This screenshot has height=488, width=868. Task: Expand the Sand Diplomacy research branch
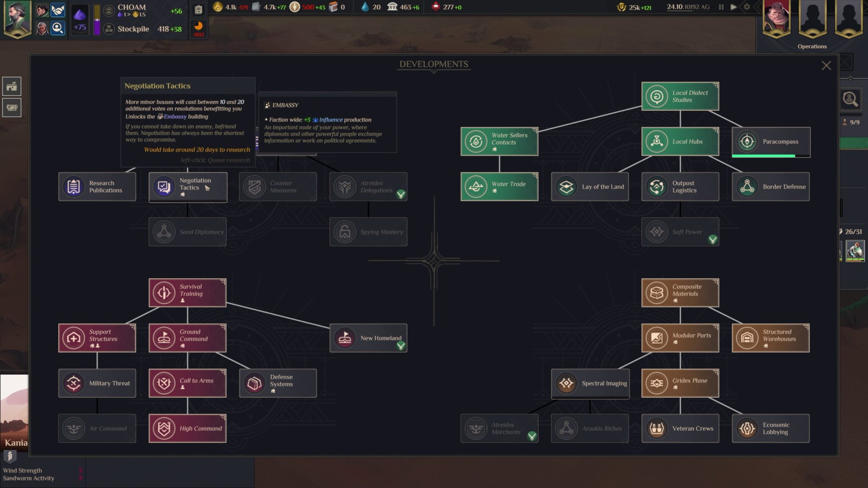[x=187, y=232]
